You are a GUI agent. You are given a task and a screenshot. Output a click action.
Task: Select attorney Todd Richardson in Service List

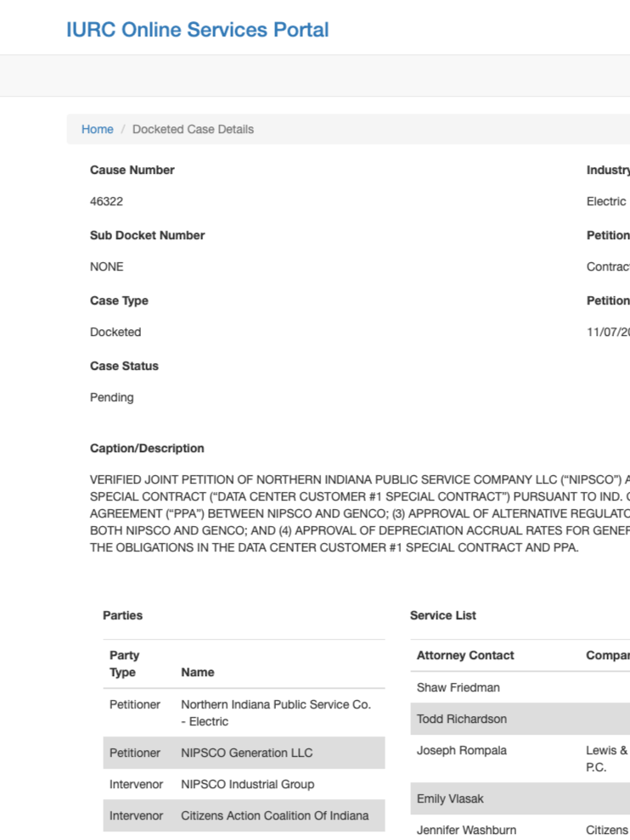[x=462, y=719]
